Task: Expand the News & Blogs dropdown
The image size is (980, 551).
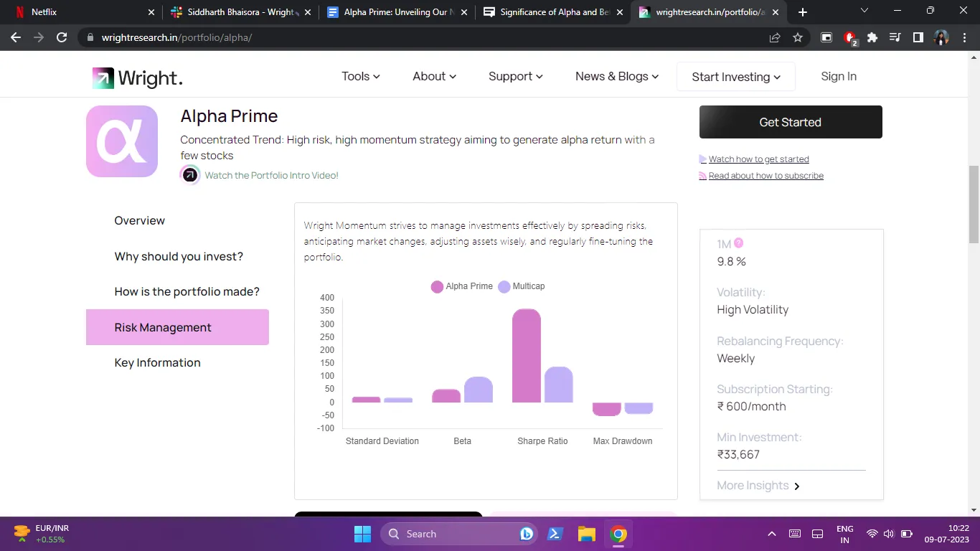Action: pos(616,76)
